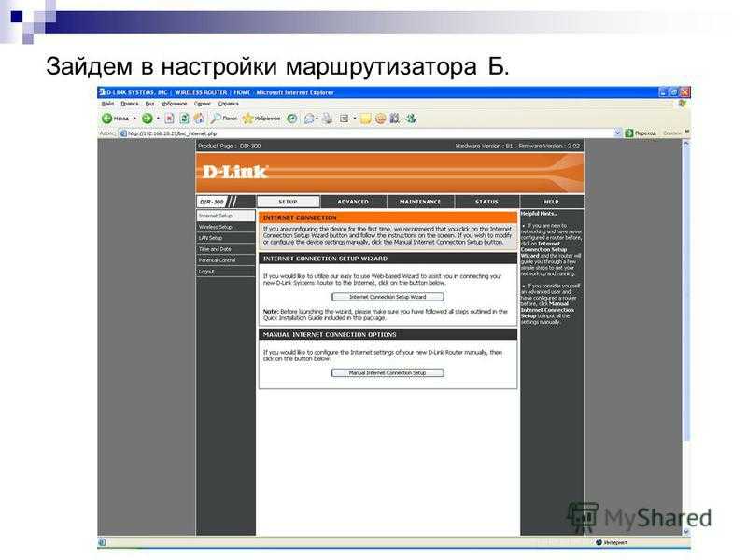Click Logout in the sidebar
Screen dimensions: 747x560
[x=226, y=272]
